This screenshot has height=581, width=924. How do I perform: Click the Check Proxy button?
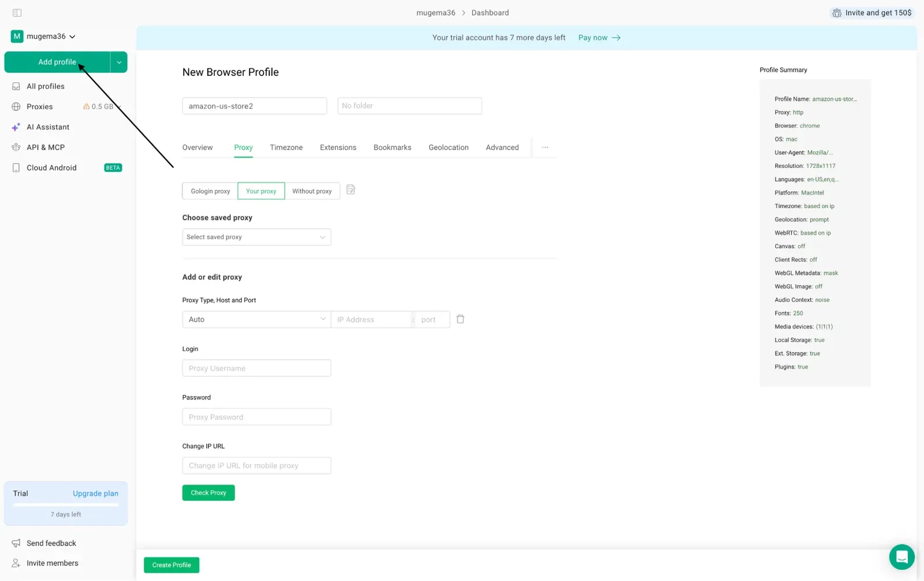coord(208,493)
